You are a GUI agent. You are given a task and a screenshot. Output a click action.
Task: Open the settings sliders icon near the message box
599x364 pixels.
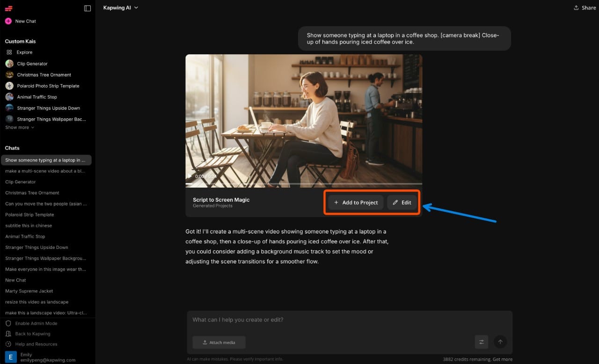481,342
